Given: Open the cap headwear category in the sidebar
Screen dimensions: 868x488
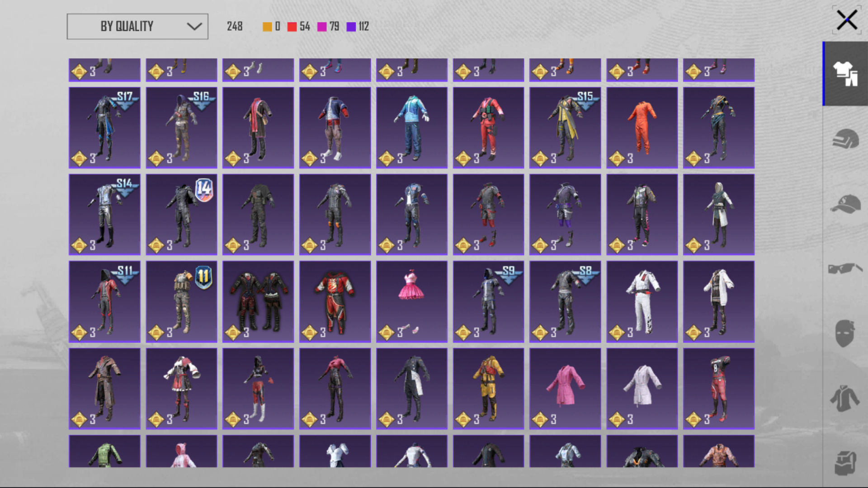Looking at the screenshot, I should pyautogui.click(x=845, y=204).
